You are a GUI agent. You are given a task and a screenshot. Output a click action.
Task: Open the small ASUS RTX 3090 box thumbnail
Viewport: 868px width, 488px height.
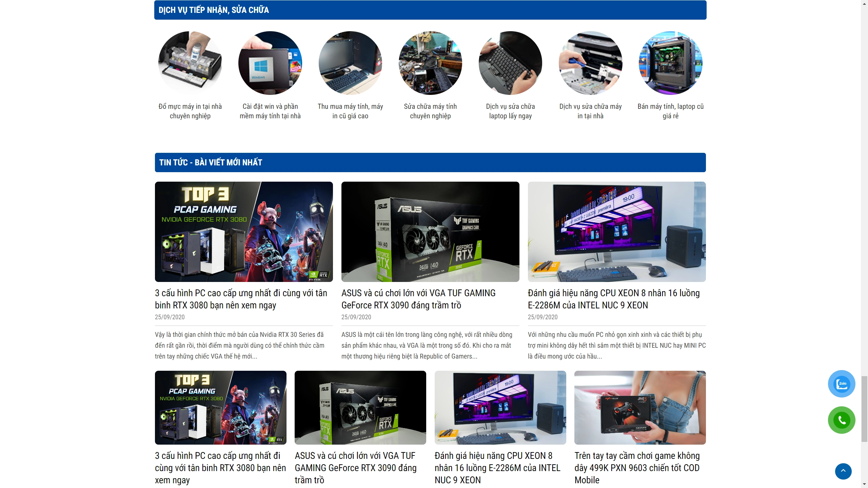[360, 408]
